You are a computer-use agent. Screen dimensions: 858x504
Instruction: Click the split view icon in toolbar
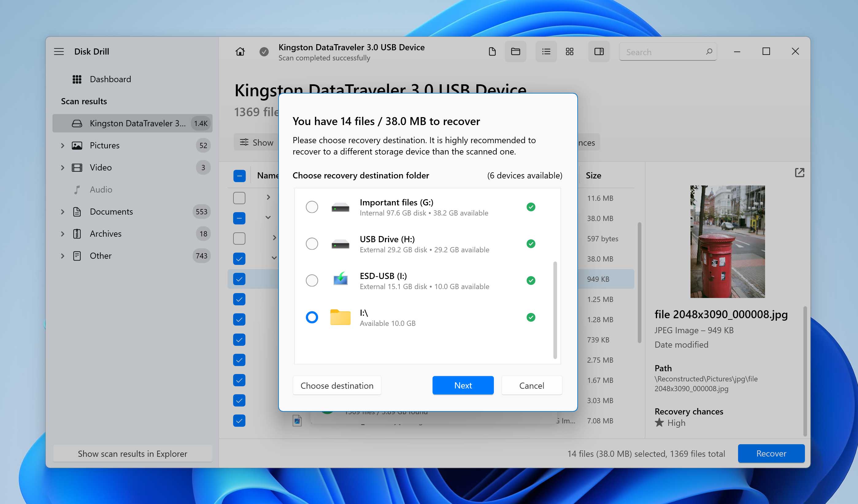pyautogui.click(x=598, y=52)
